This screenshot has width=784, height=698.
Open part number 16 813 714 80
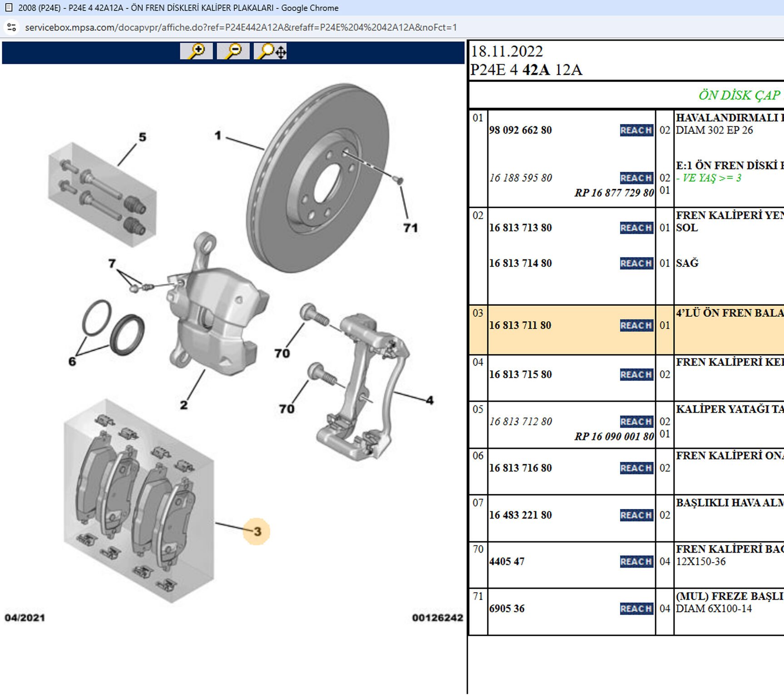520,263
